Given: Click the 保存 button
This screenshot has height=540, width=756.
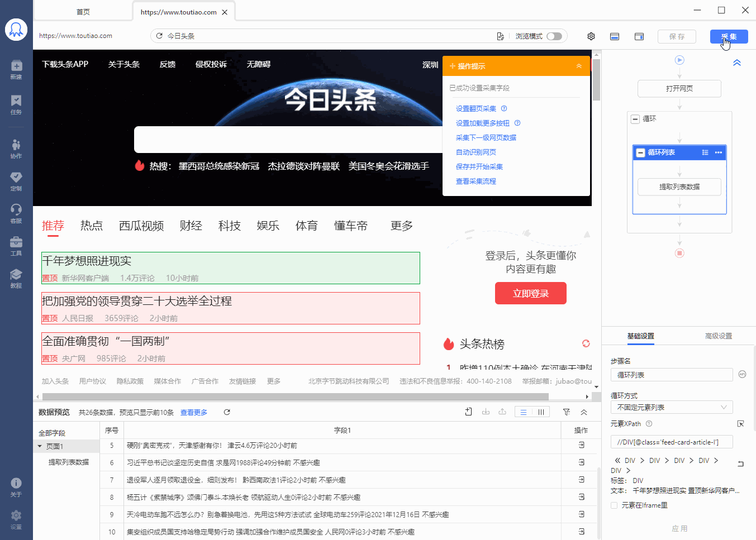Looking at the screenshot, I should [x=677, y=36].
